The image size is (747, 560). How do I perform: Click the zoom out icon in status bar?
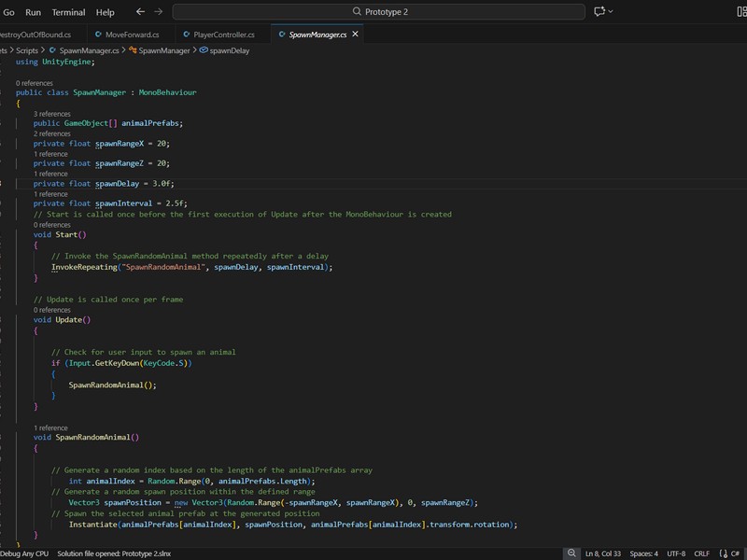[x=570, y=553]
